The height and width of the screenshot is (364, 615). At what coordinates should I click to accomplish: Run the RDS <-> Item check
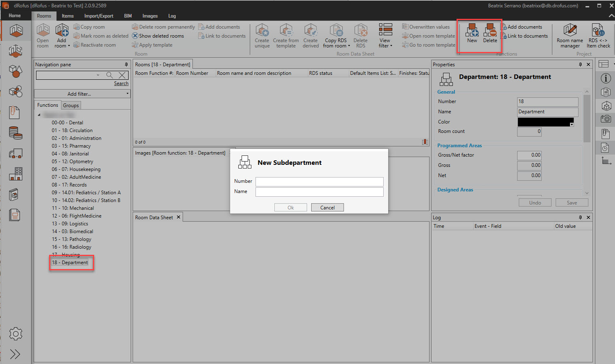(598, 31)
